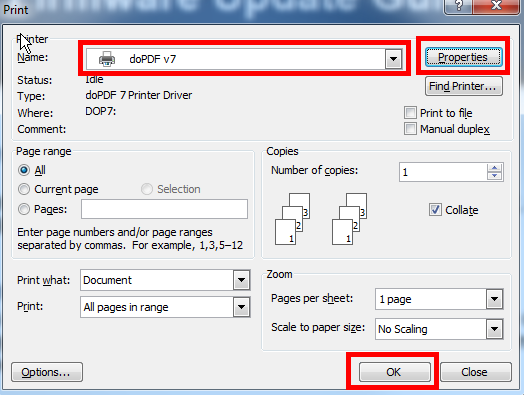Open printer Properties
This screenshot has height=395, width=524.
tap(463, 57)
